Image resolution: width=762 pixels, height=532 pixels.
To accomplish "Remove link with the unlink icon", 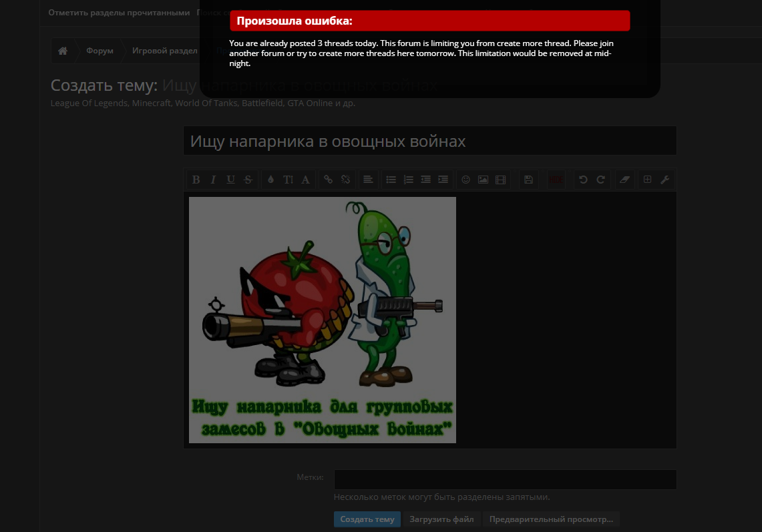I will click(345, 180).
